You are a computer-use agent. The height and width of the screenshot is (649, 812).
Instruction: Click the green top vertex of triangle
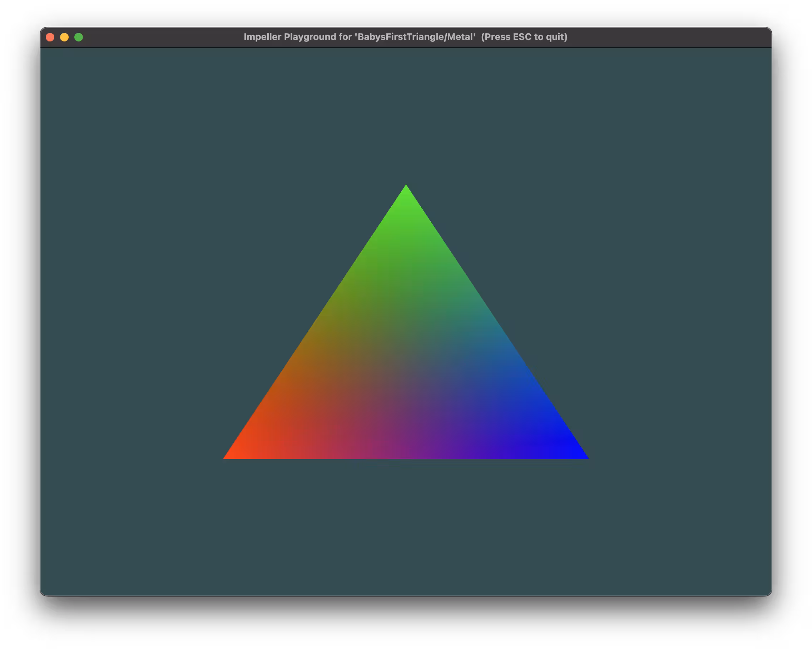[x=406, y=189]
